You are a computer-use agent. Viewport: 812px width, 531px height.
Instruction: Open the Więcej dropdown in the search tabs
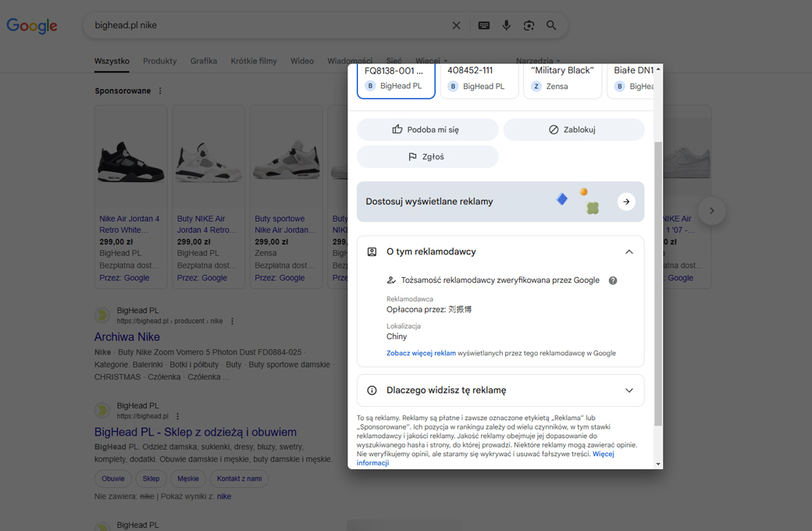[431, 61]
